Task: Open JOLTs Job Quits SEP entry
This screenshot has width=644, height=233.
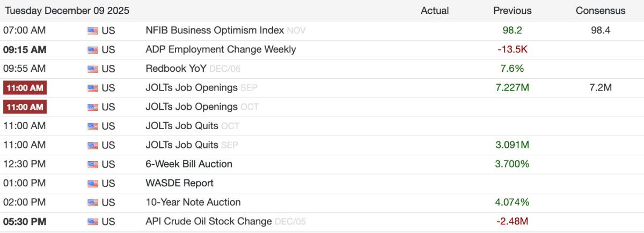Action: point(182,145)
